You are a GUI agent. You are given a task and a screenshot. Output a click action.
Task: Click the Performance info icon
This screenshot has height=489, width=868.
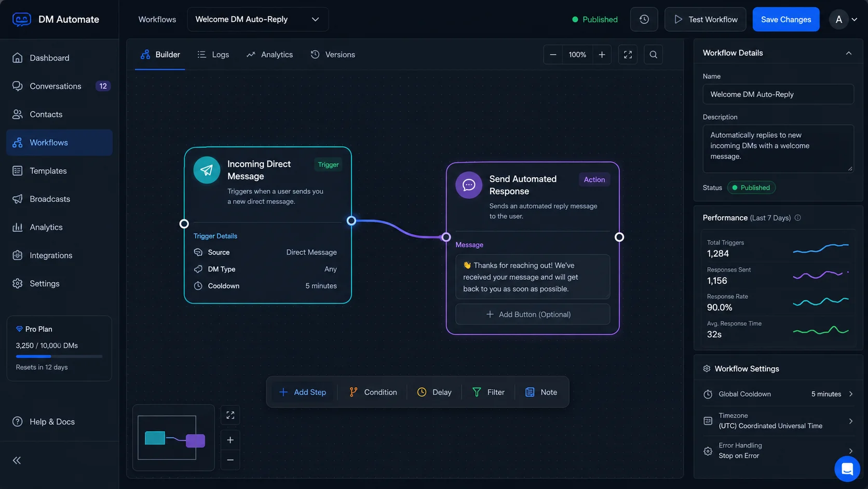point(797,218)
